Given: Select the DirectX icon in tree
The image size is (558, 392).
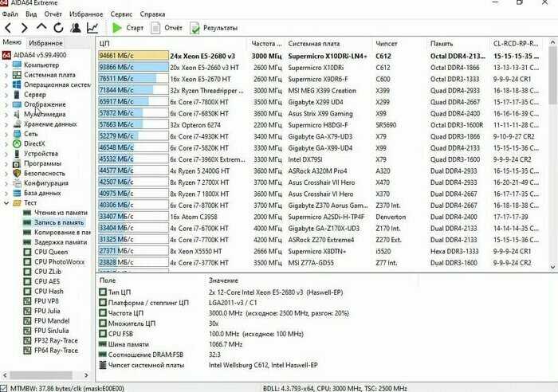Looking at the screenshot, I should click(x=17, y=143).
